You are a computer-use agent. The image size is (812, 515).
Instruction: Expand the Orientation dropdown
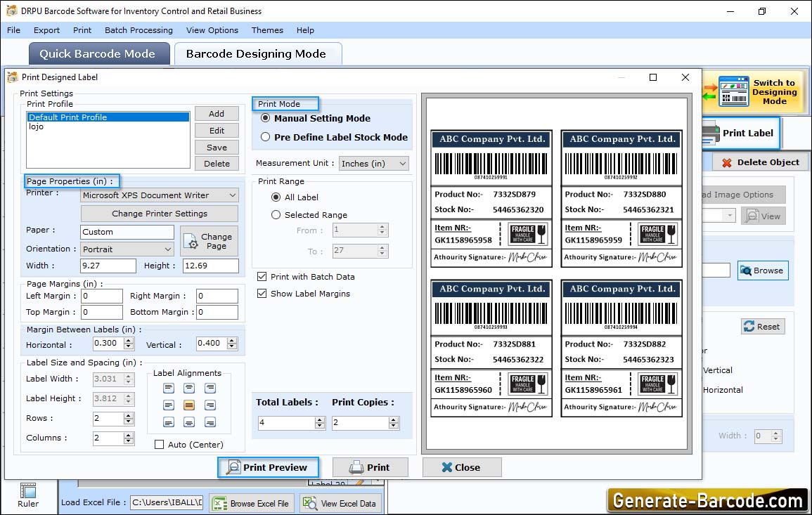(x=127, y=249)
